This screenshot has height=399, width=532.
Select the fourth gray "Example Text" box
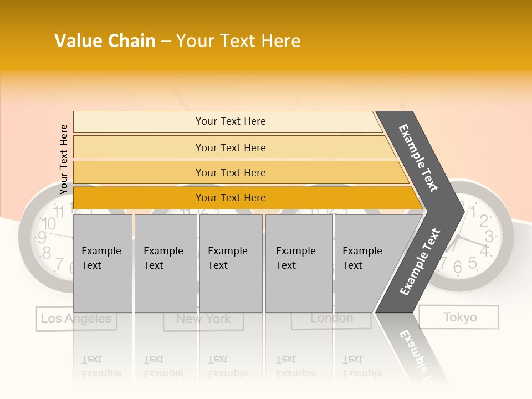click(298, 263)
